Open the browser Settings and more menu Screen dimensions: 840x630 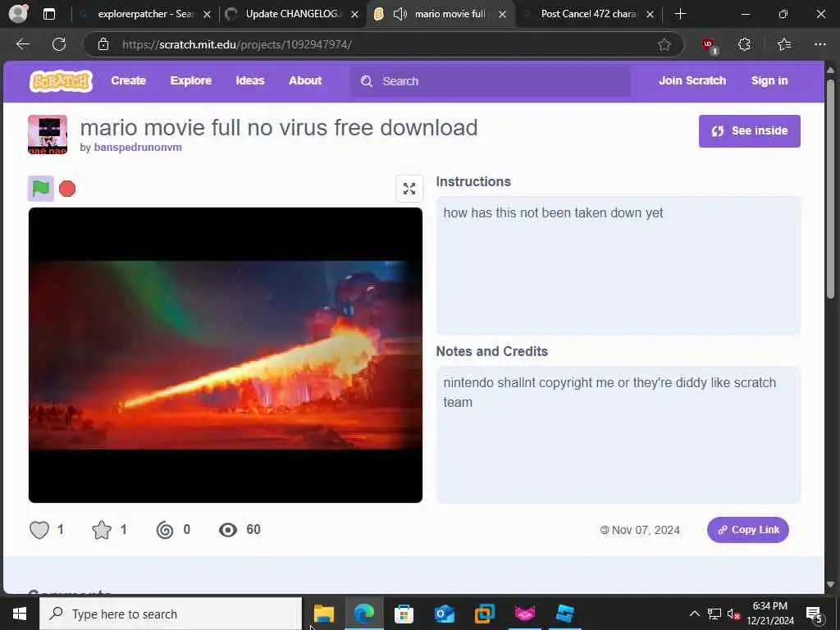click(820, 44)
